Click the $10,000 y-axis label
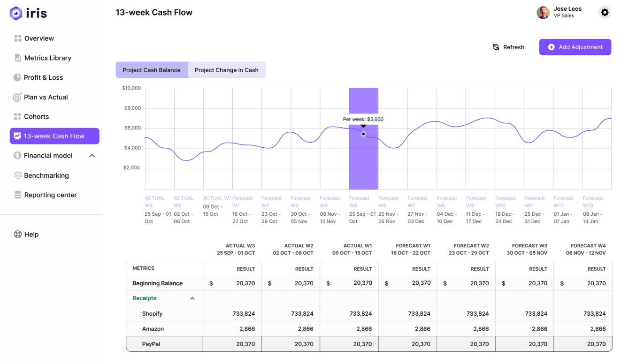 pyautogui.click(x=131, y=88)
